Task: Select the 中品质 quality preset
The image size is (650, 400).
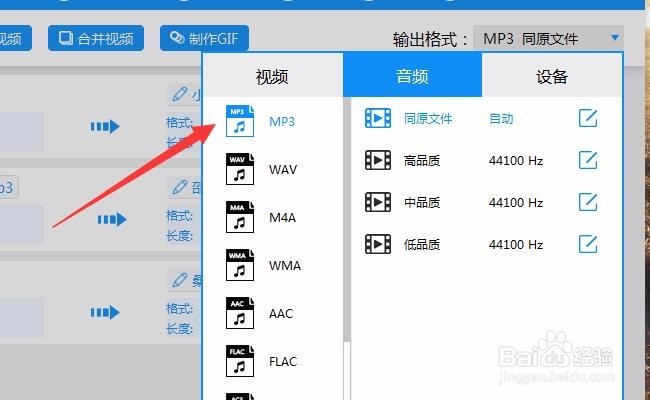Action: 422,202
